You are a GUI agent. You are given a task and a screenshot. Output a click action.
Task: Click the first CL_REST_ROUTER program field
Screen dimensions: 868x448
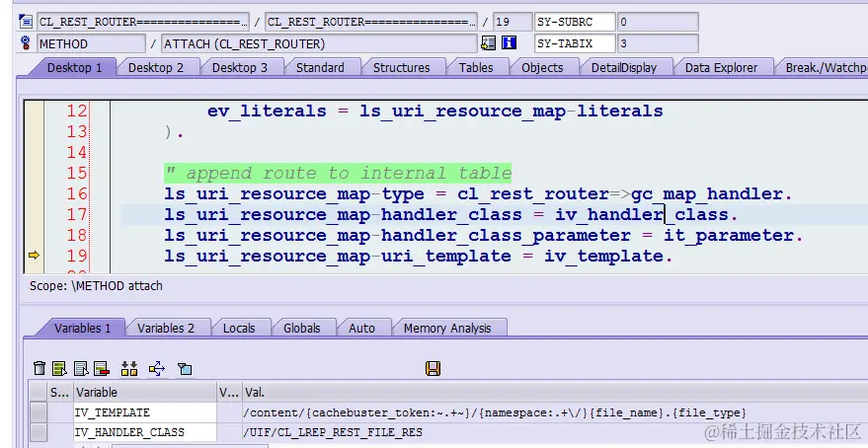[143, 22]
